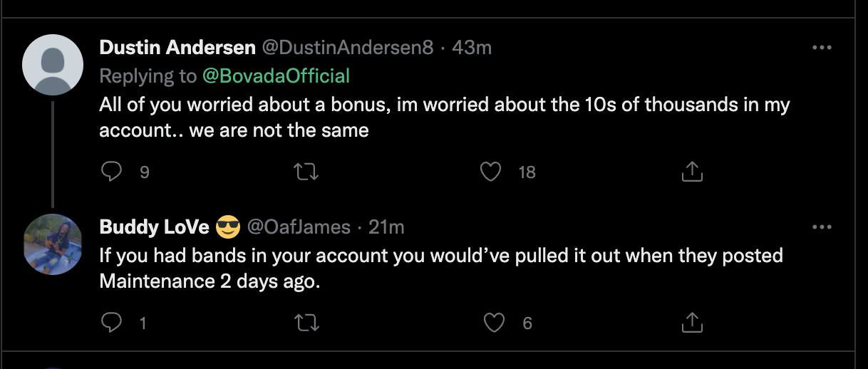Image resolution: width=868 pixels, height=369 pixels.
Task: Open Dustin Andersen's profile name
Action: click(177, 48)
